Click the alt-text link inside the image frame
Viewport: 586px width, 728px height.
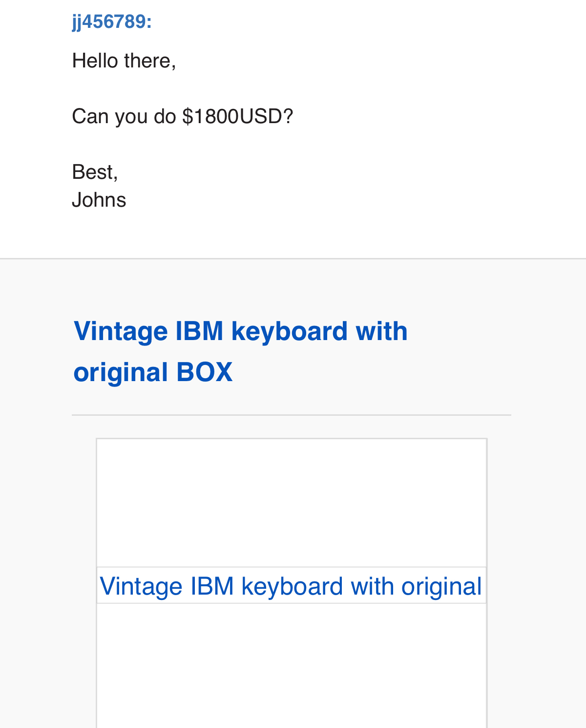[291, 586]
